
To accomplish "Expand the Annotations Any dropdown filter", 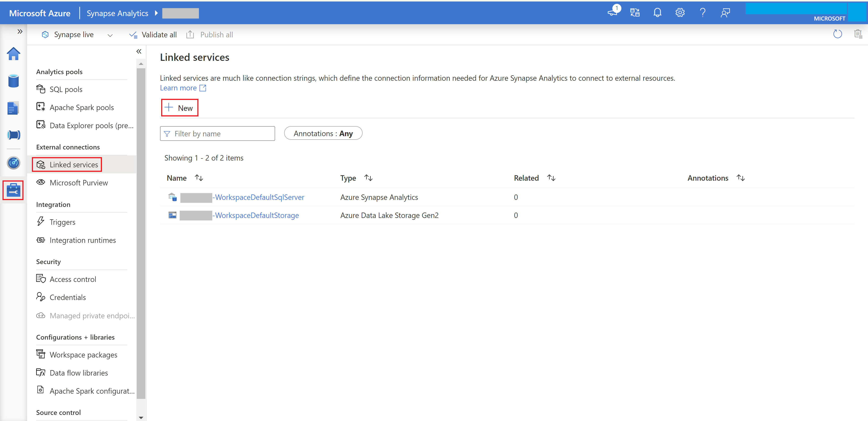I will click(x=323, y=133).
